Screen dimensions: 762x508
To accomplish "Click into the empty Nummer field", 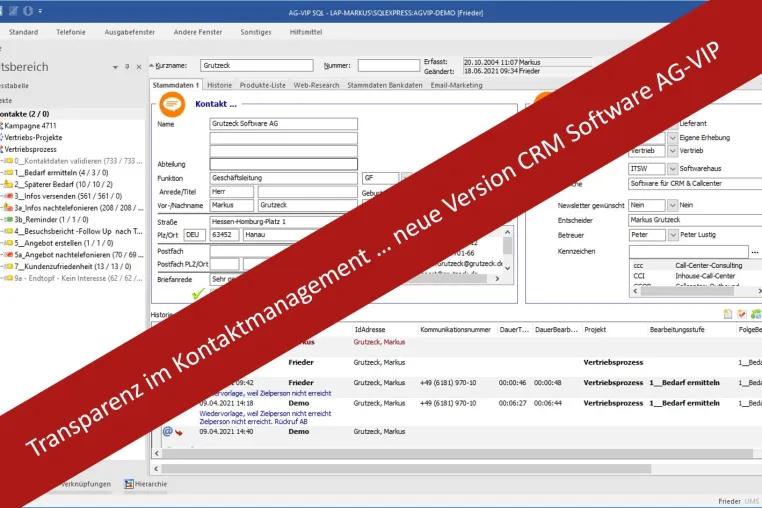I will pyautogui.click(x=389, y=65).
